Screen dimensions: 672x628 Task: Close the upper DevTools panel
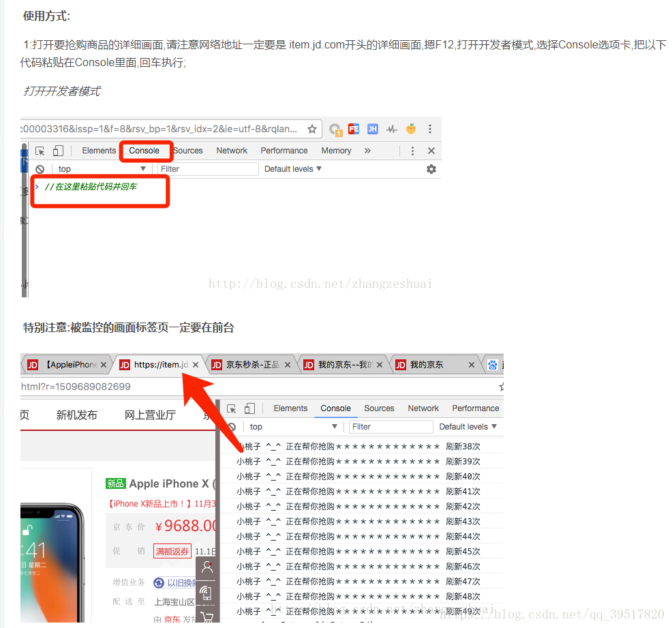click(x=431, y=151)
